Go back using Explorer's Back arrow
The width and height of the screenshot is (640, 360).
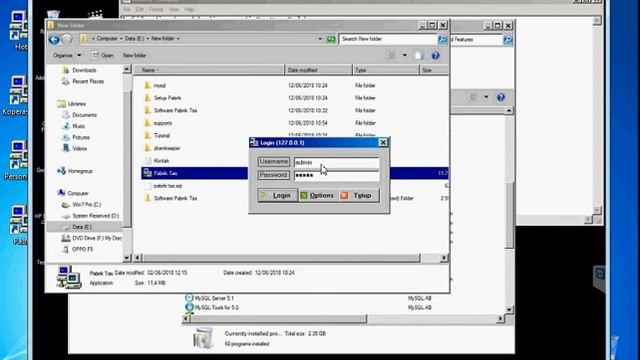click(x=54, y=39)
